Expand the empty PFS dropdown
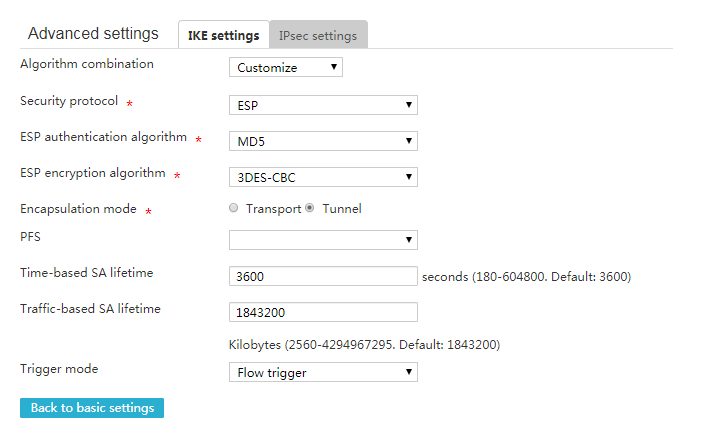 323,240
